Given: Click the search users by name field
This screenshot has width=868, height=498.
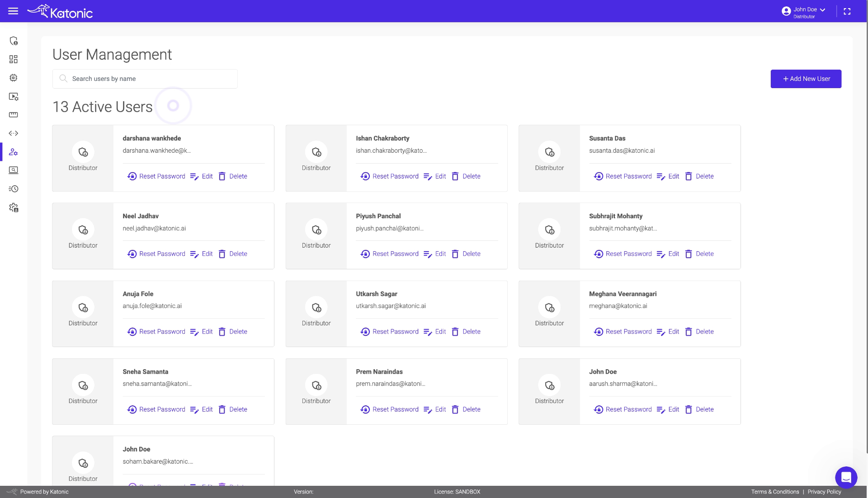Looking at the screenshot, I should tap(145, 79).
